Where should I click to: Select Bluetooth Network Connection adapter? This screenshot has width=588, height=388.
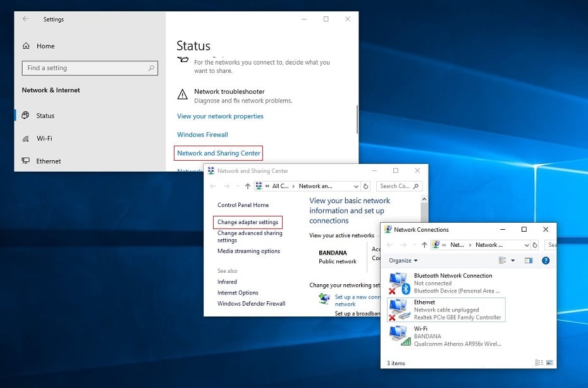(446, 284)
